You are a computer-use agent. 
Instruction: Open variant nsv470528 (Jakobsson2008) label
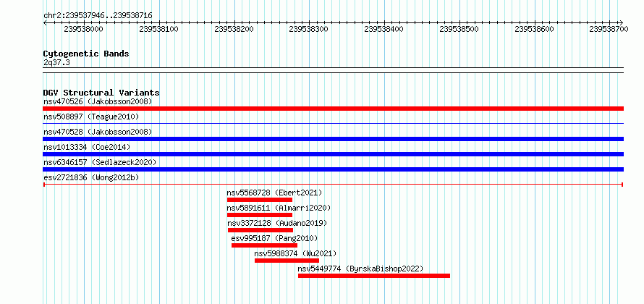[x=98, y=132]
